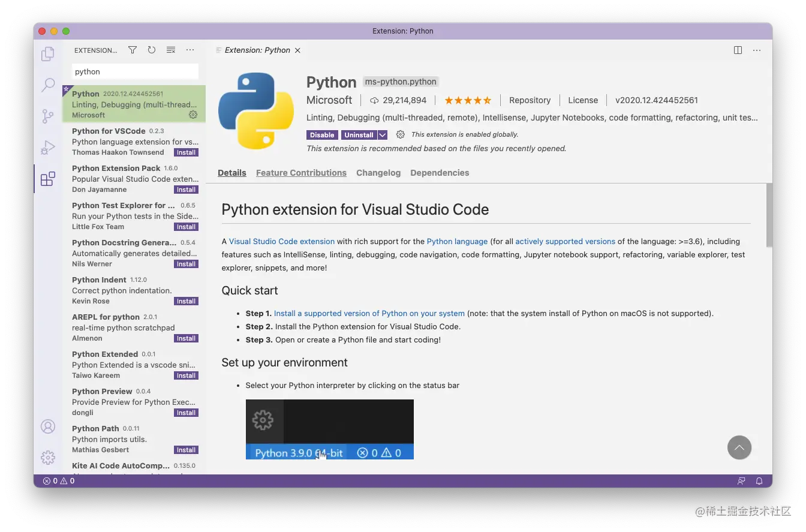Open the Manage gear in activity bar
This screenshot has width=806, height=532.
(x=48, y=458)
